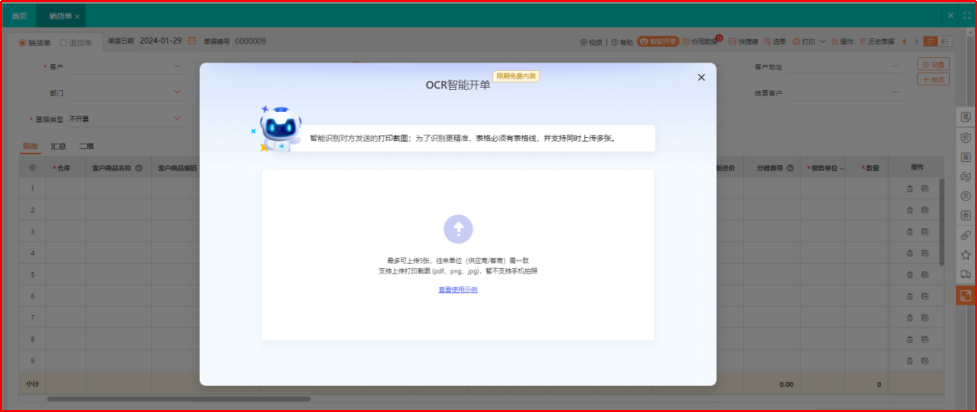Image resolution: width=977 pixels, height=412 pixels.
Task: Open 客户地址 lookup ellipsis button
Action: click(x=896, y=66)
